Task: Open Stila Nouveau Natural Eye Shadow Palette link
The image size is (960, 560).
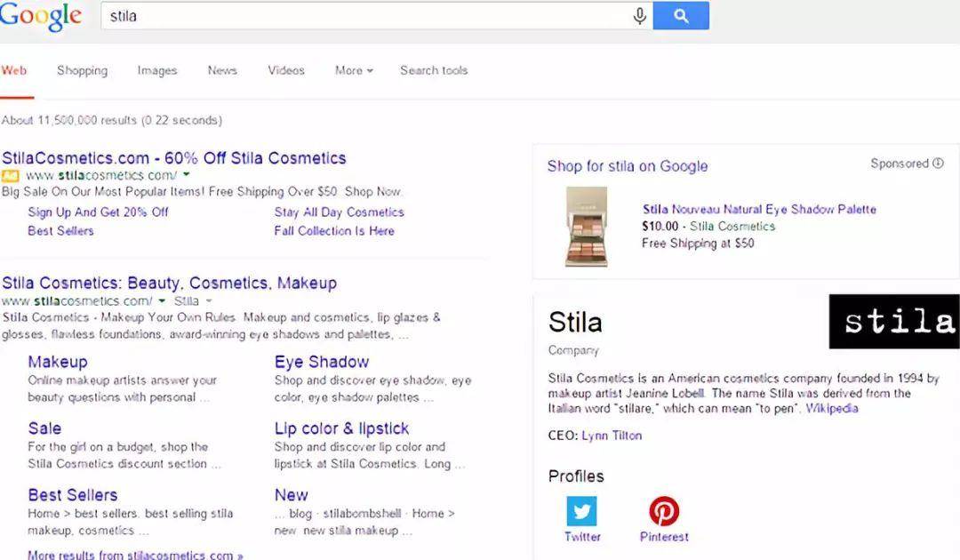Action: point(759,209)
